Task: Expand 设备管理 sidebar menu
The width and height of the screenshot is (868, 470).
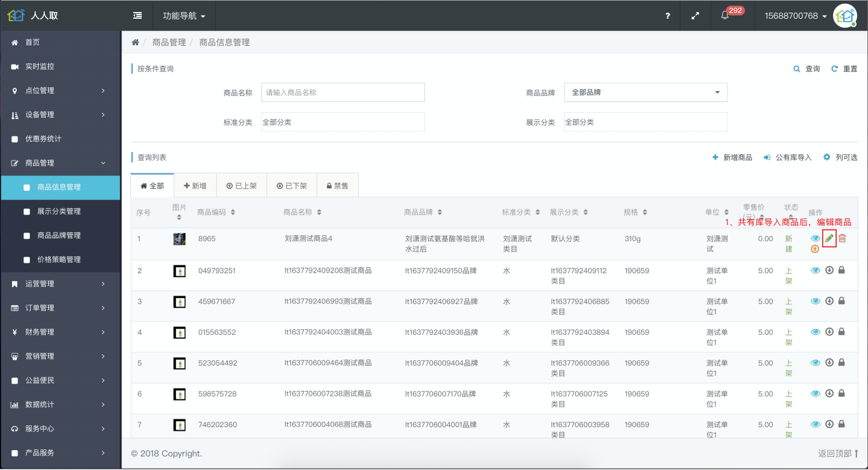Action: coord(60,115)
